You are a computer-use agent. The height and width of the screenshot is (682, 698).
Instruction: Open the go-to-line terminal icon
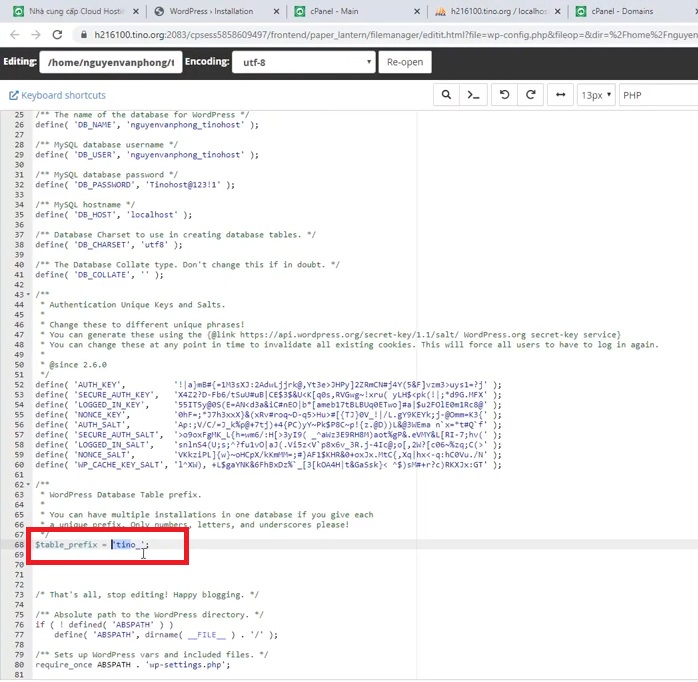click(473, 95)
